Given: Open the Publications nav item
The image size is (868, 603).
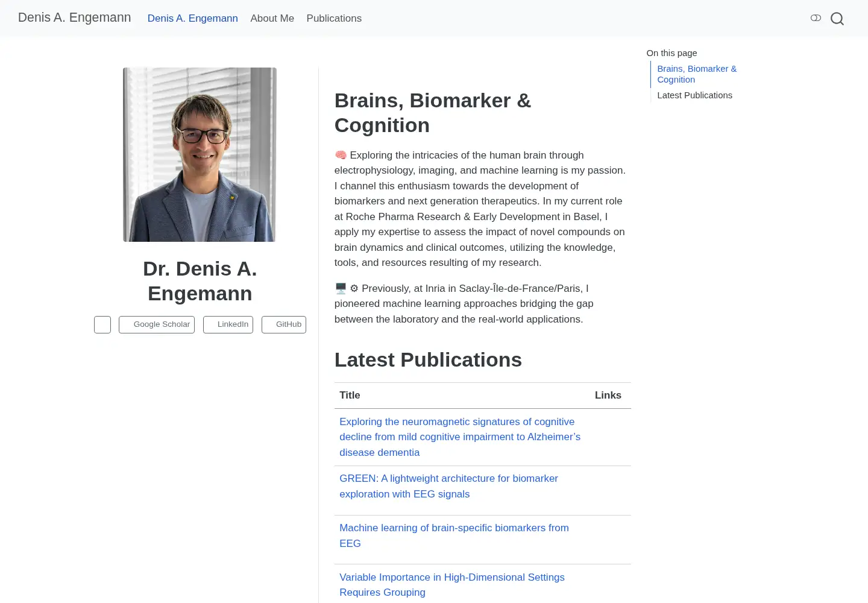Looking at the screenshot, I should [x=334, y=18].
